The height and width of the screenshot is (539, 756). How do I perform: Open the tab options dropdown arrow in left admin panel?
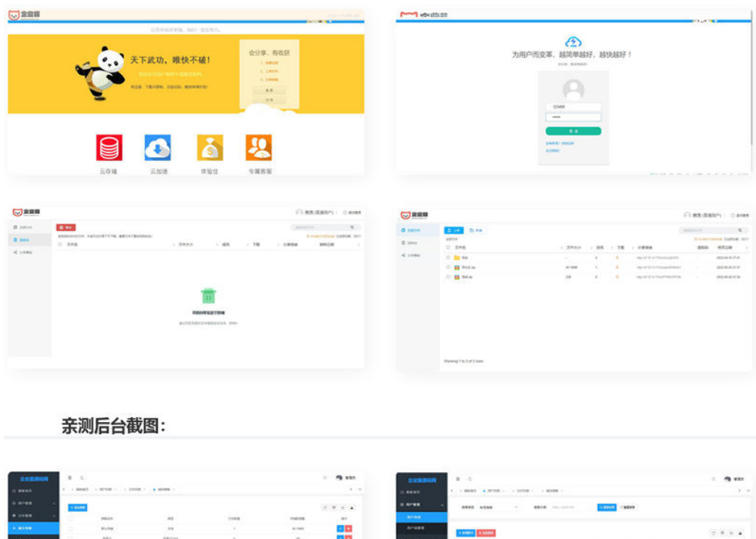(360, 490)
